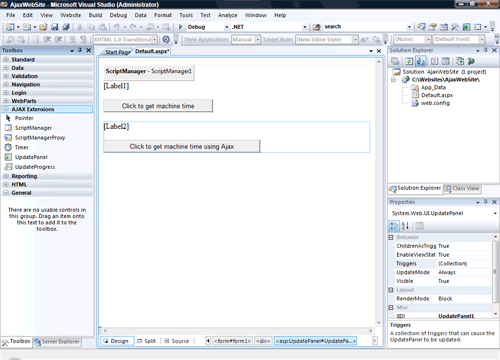Expand the Validation group in Toolbox
The width and height of the screenshot is (500, 360).
(x=6, y=76)
